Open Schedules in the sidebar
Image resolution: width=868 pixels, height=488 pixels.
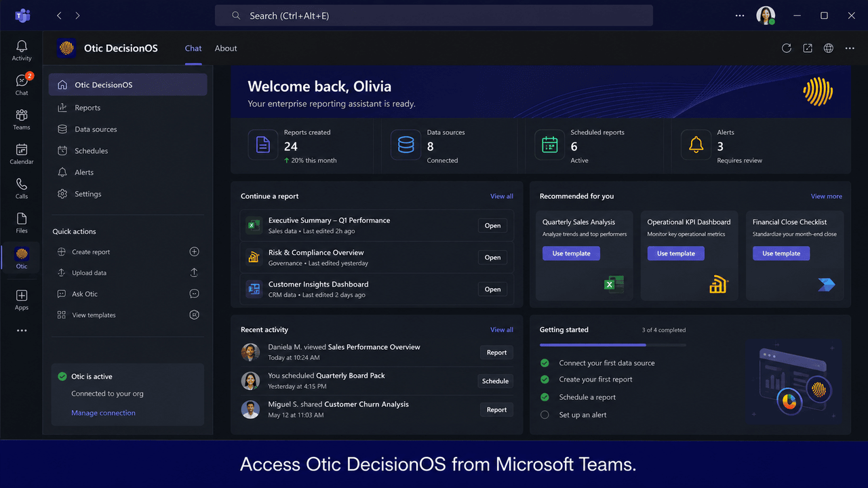pos(127,151)
